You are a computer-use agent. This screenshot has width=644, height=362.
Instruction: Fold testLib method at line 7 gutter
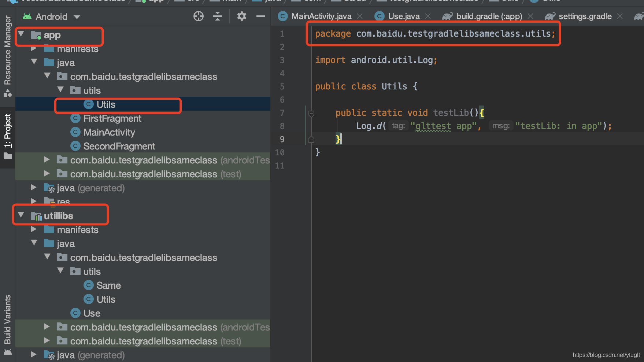311,114
